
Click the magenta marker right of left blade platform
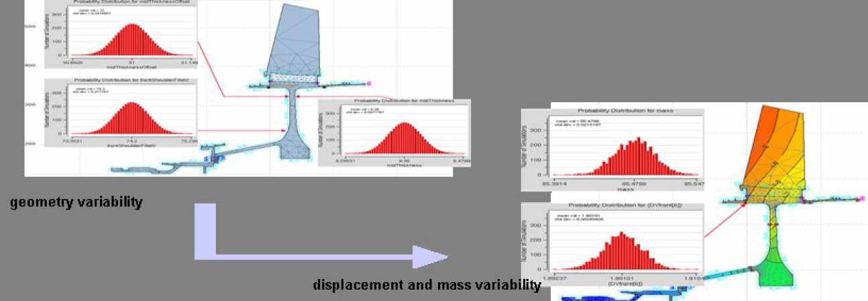click(x=368, y=83)
